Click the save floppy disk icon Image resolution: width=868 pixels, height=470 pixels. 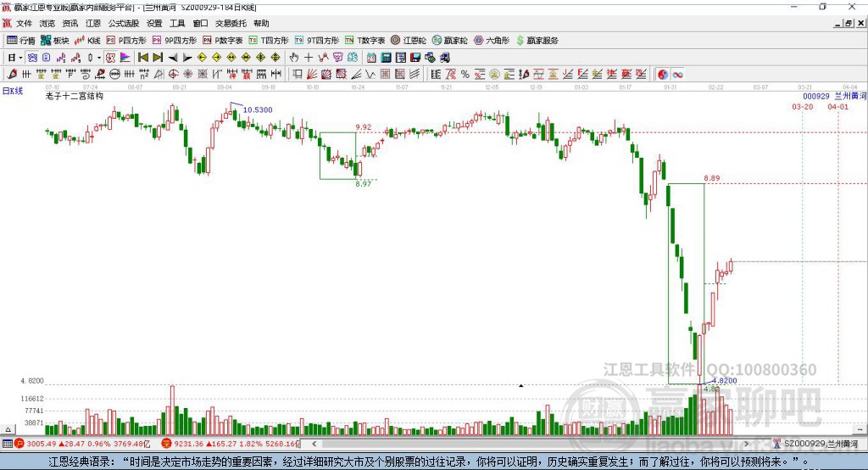(415, 58)
